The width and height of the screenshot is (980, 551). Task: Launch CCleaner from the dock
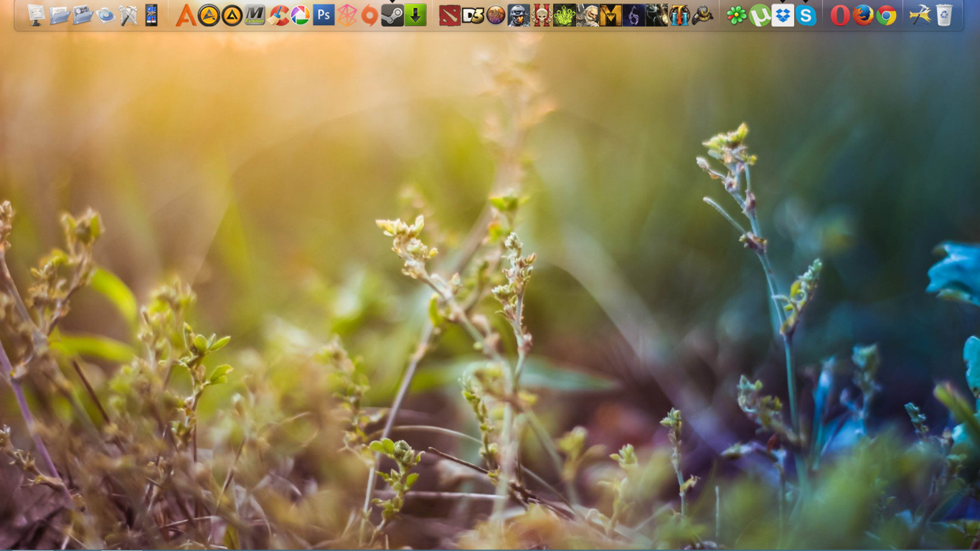tap(278, 15)
